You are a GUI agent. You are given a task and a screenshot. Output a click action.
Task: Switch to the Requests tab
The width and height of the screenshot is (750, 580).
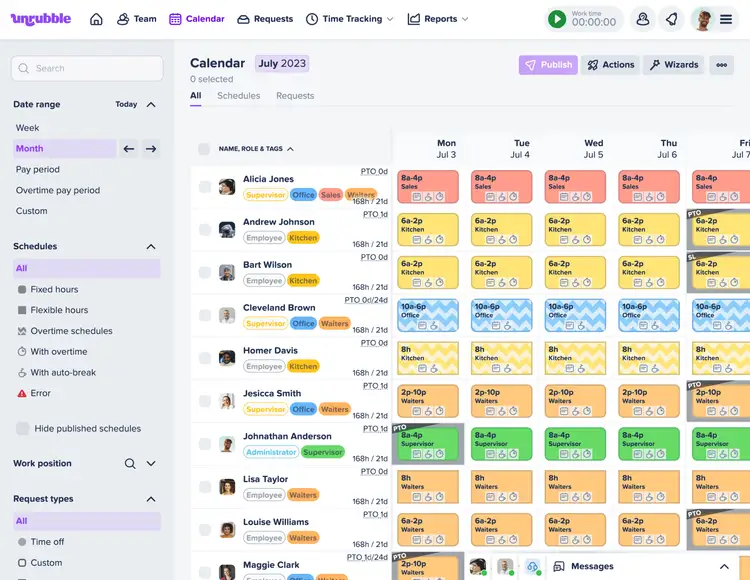tap(295, 96)
